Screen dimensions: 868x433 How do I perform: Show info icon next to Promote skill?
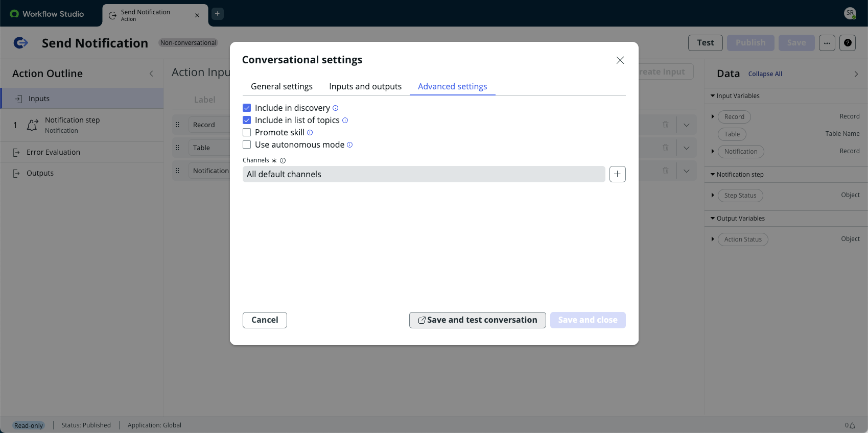coord(310,132)
